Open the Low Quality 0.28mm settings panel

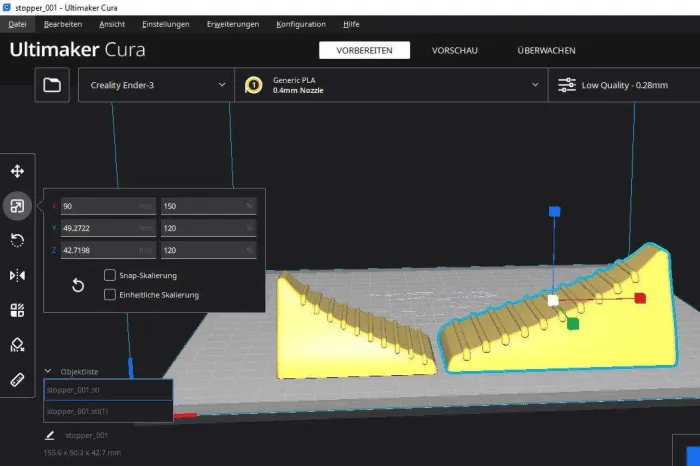tap(624, 85)
